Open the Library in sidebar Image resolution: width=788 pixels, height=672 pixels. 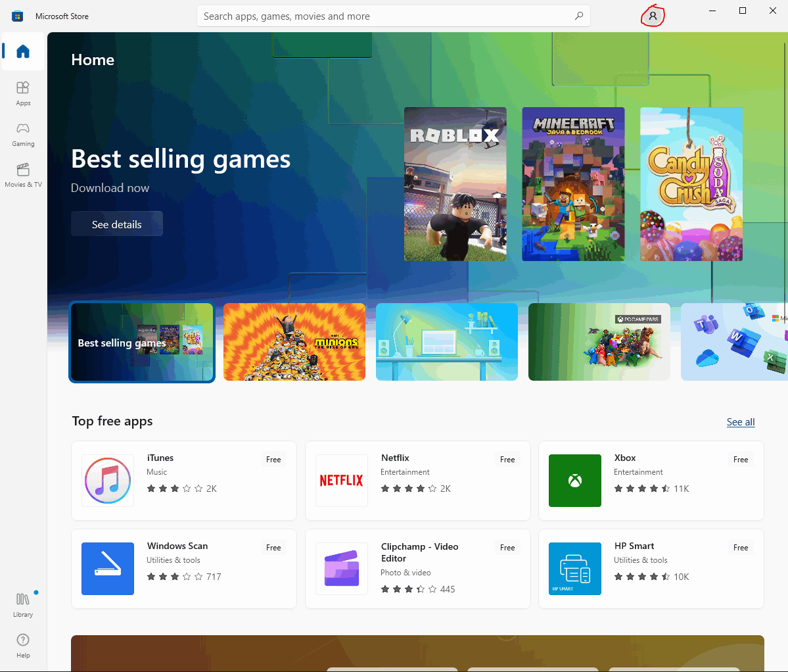pos(22,605)
